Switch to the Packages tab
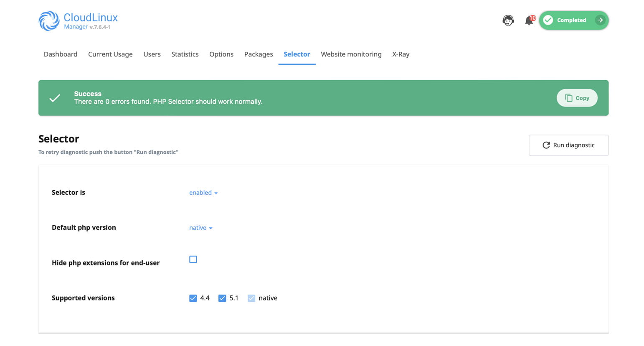 (259, 54)
